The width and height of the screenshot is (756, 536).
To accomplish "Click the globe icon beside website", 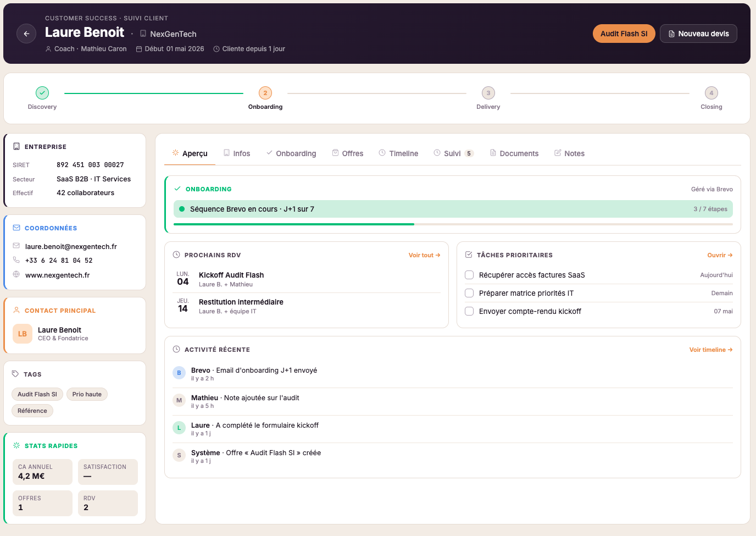I will [x=16, y=274].
